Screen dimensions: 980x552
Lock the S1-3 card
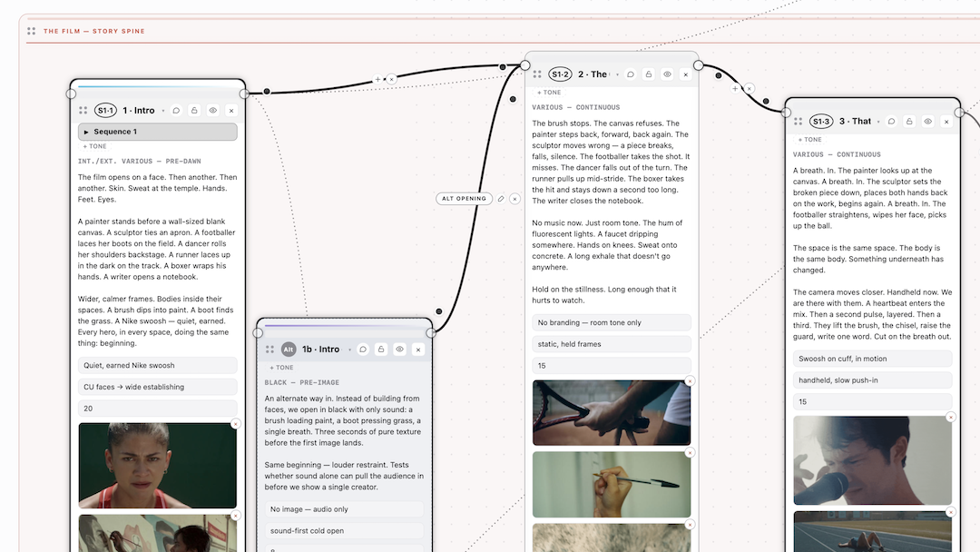(909, 122)
